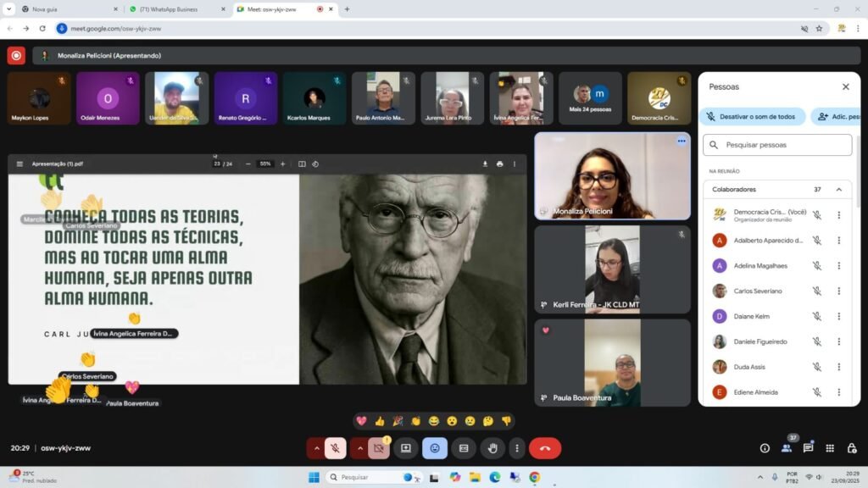Open the activities grid icon
This screenshot has height=488, width=868.
(x=830, y=448)
